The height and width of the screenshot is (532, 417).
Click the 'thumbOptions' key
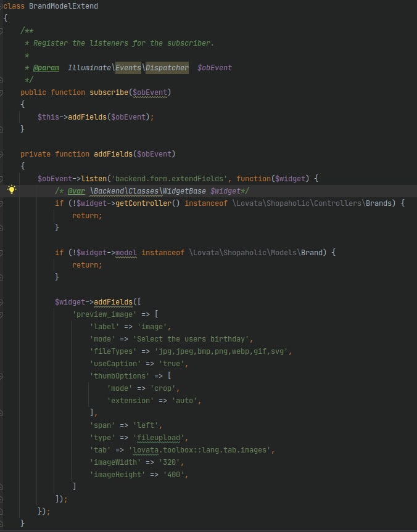point(120,376)
